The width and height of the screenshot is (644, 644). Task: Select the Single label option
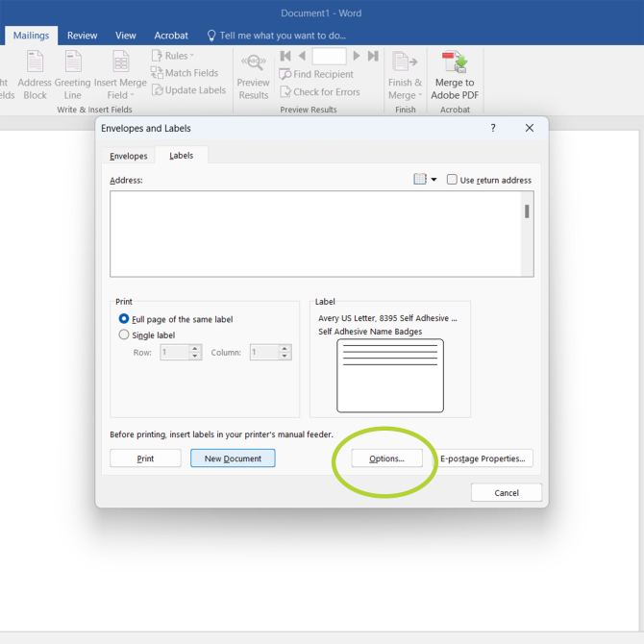click(x=147, y=334)
